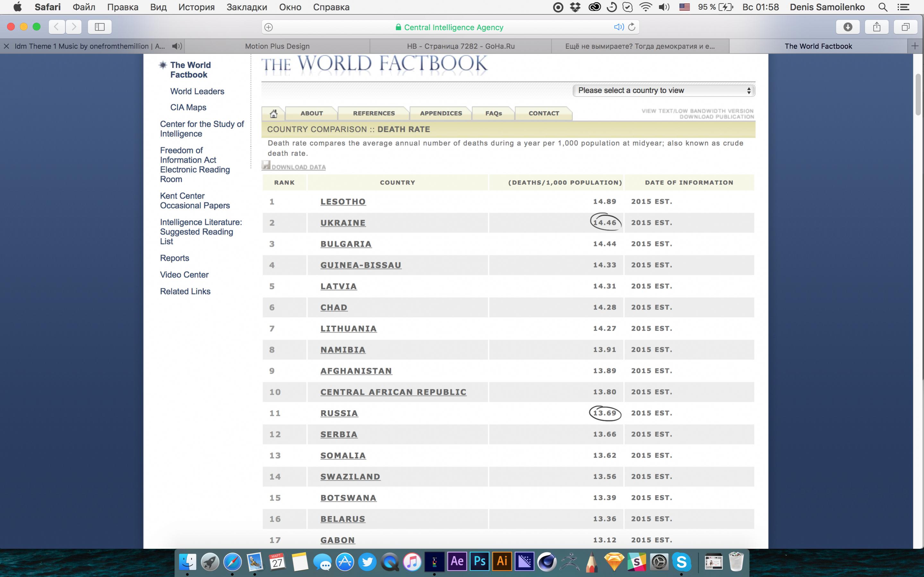Open the UKRAINE country link
The height and width of the screenshot is (577, 924).
point(343,223)
